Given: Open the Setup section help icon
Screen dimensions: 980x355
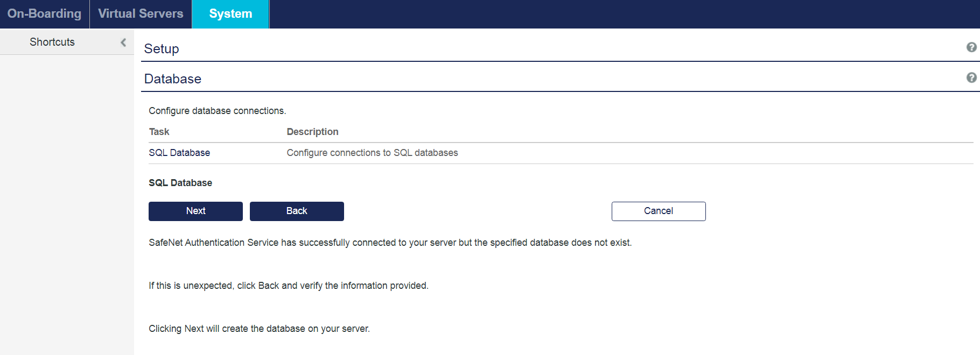Looking at the screenshot, I should pos(971,47).
